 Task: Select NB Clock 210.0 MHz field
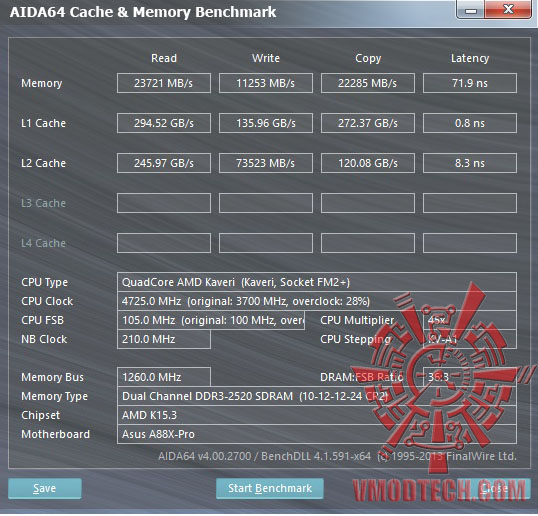(164, 339)
